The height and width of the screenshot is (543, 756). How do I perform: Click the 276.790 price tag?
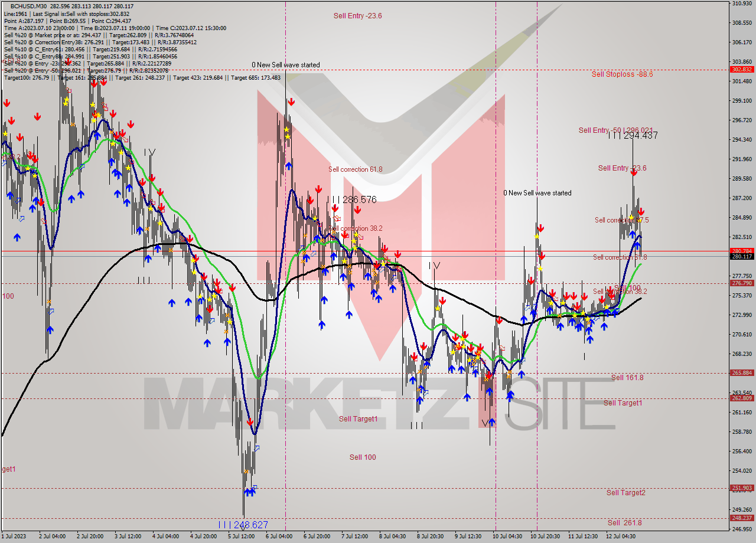pos(742,283)
